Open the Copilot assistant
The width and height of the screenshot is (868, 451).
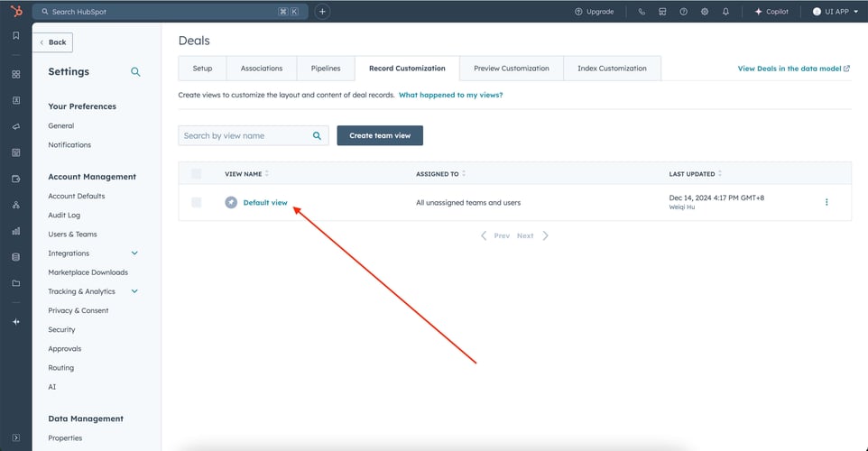tap(771, 11)
